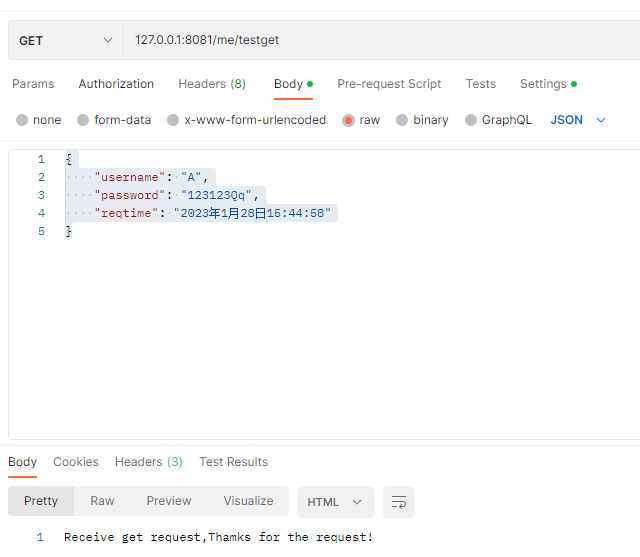Select the none body type radio

(22, 120)
